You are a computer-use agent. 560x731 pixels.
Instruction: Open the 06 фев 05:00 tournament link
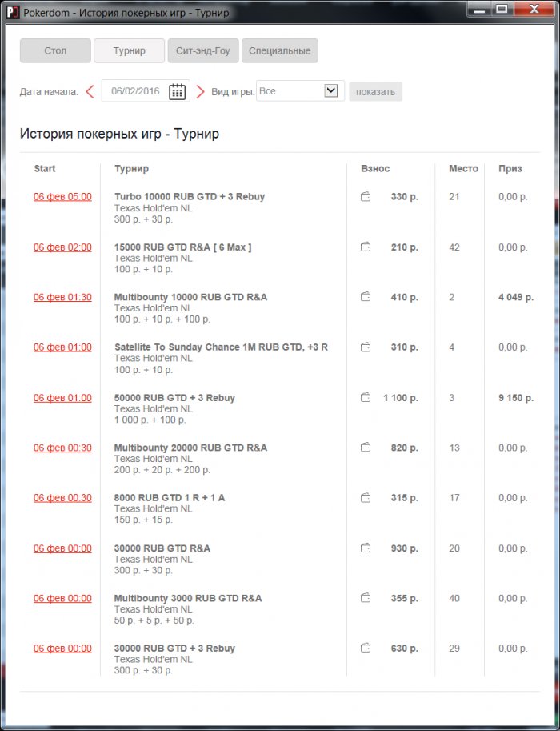click(x=62, y=197)
